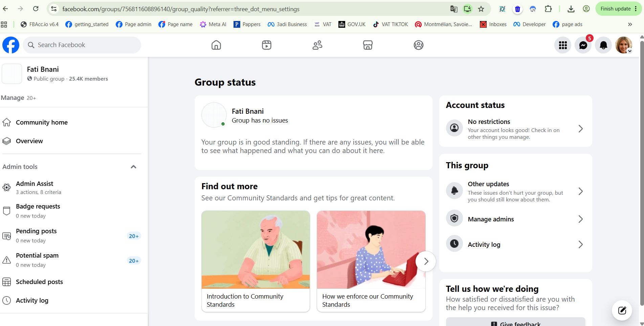Screen dimensions: 644x326
Task: Open the 3adi Business bookmark
Action: click(287, 24)
